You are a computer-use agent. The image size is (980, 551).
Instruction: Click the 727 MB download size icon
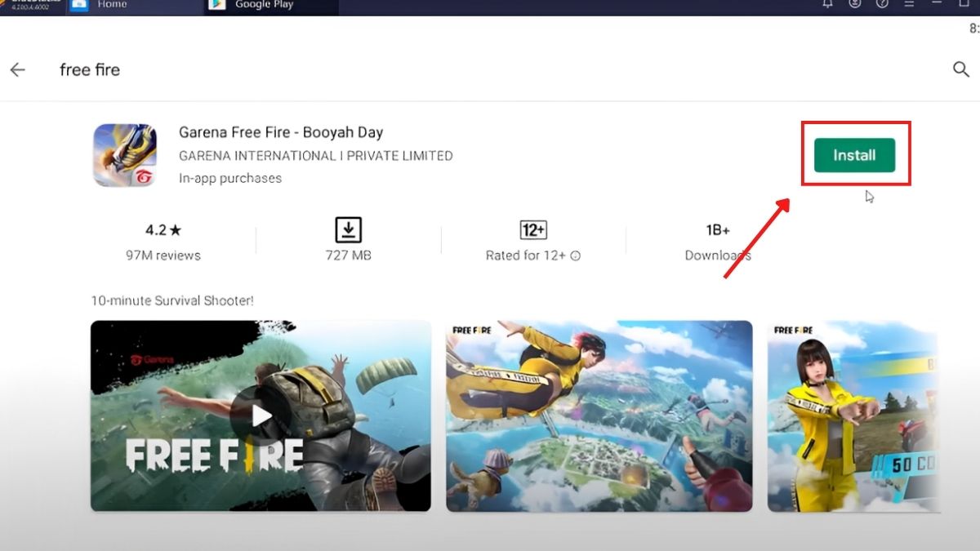[x=348, y=229]
